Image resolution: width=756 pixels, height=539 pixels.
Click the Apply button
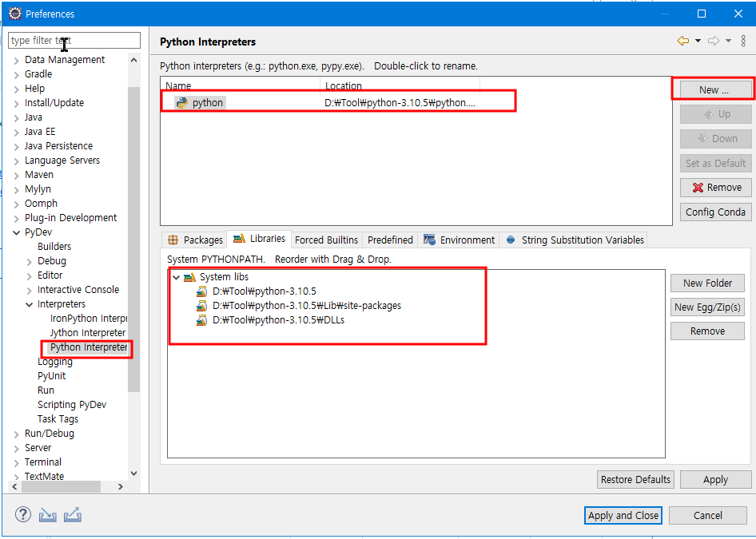pos(715,479)
